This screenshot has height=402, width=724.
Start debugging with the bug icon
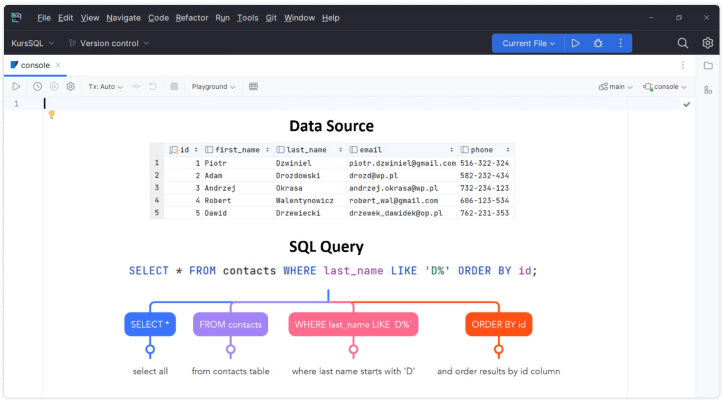pyautogui.click(x=598, y=43)
